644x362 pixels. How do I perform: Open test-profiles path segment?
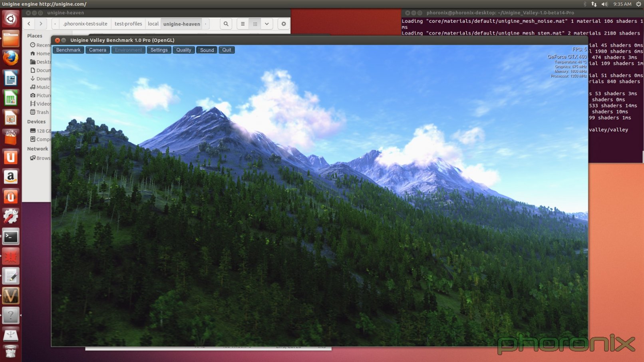(128, 24)
